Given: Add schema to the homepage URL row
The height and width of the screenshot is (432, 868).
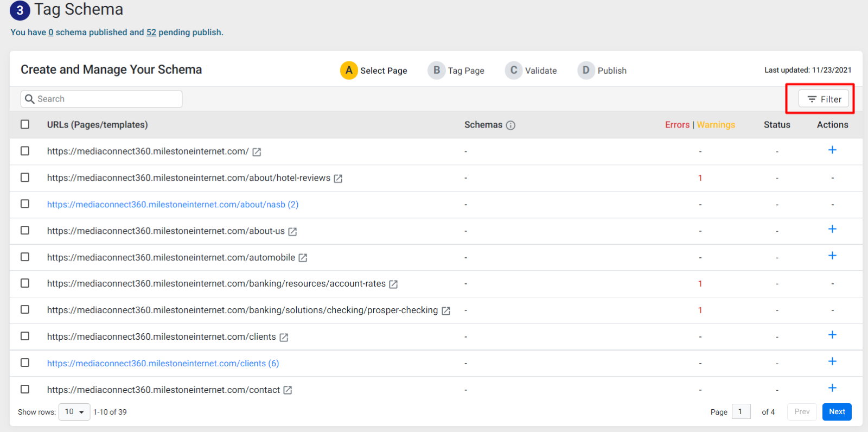Looking at the screenshot, I should point(832,150).
